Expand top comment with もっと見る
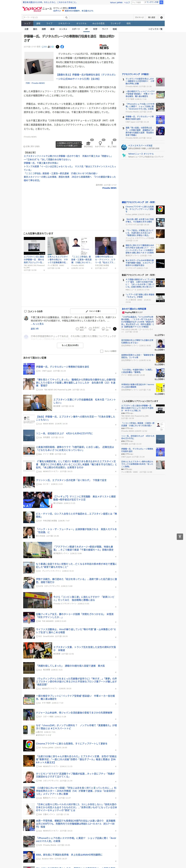Viewport: 186px width, 868px height. tap(38, 324)
